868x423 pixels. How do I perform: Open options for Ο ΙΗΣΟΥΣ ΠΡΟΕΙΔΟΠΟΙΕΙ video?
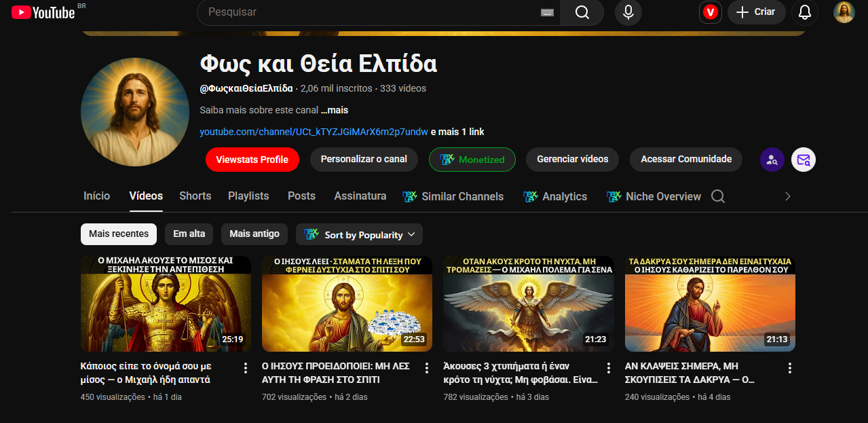pyautogui.click(x=427, y=368)
